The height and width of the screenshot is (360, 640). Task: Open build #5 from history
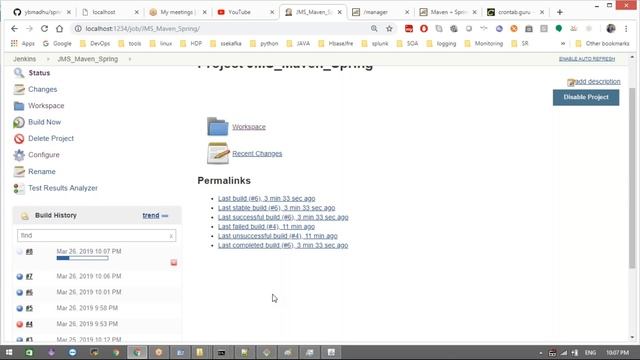pos(29,308)
